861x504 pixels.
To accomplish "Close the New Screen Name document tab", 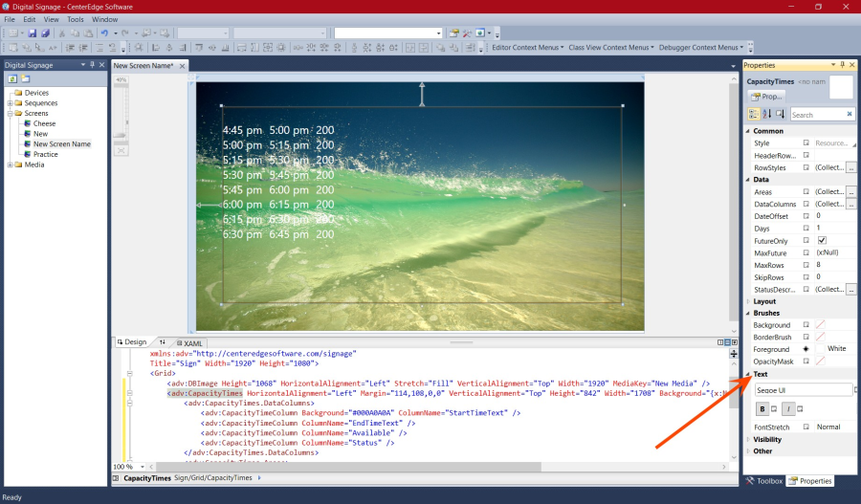I will point(182,66).
